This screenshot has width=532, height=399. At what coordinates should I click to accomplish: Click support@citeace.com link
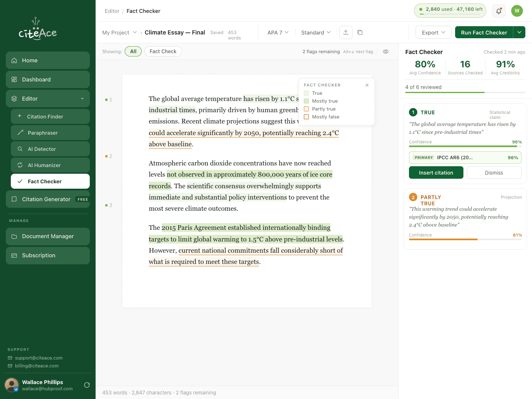(39, 358)
